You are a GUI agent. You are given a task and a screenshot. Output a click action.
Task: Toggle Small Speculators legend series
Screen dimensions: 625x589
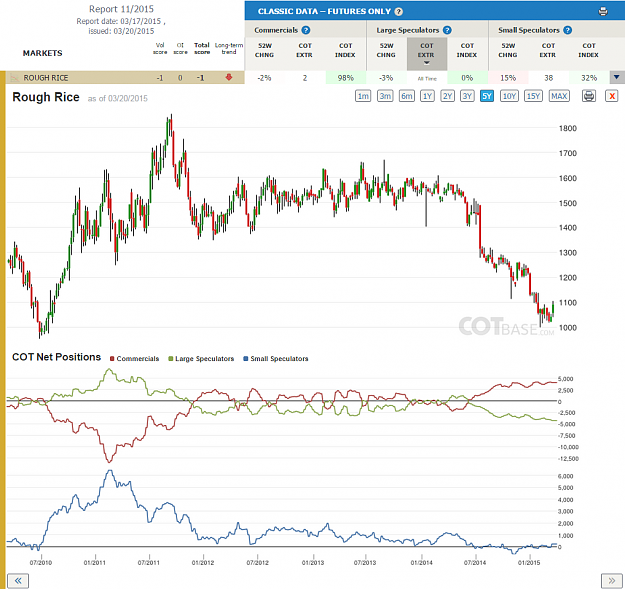[276, 359]
